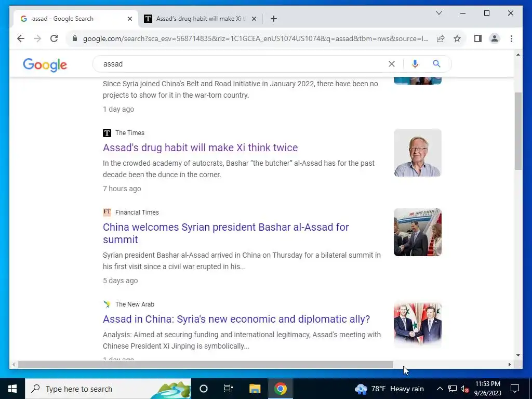Click 'Financial Times' source label
This screenshot has height=399, width=532.
click(137, 212)
